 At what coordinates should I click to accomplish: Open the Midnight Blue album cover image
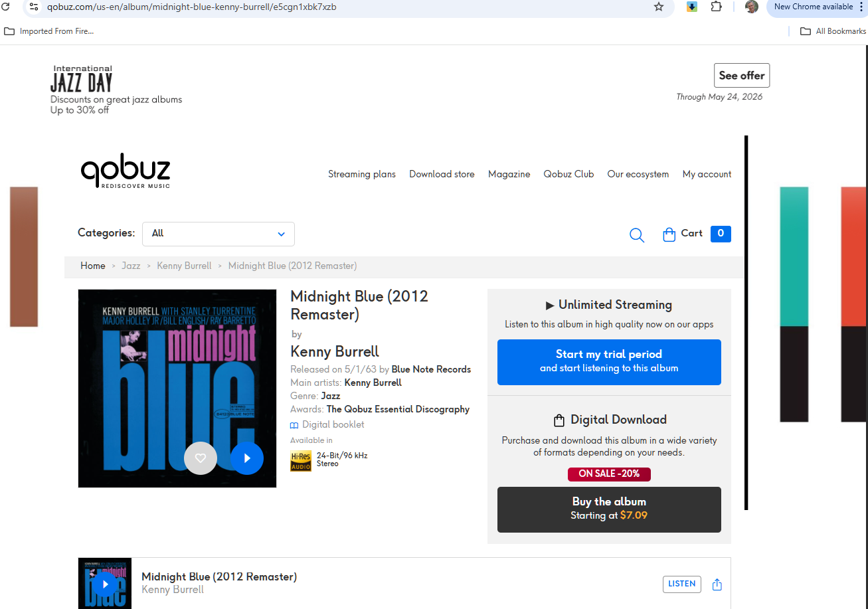point(177,389)
